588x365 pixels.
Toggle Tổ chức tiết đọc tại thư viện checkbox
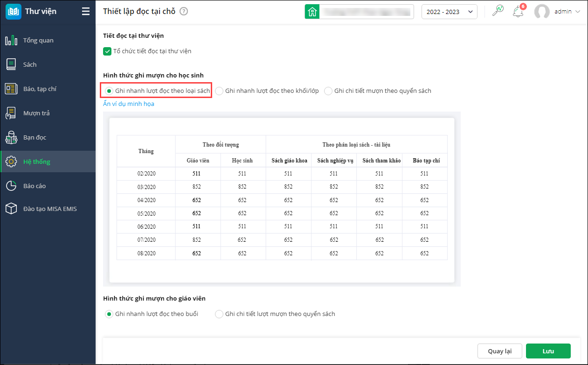[107, 51]
